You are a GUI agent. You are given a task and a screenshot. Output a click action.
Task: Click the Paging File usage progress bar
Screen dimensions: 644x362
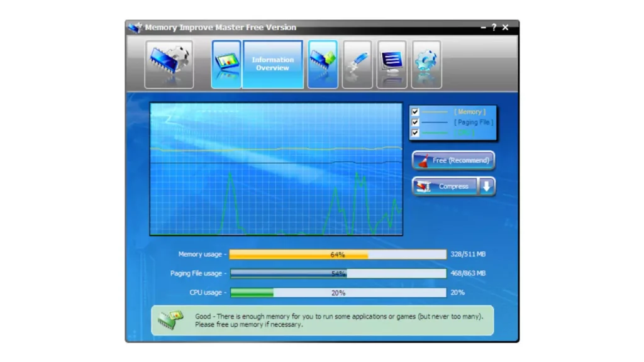tap(338, 274)
